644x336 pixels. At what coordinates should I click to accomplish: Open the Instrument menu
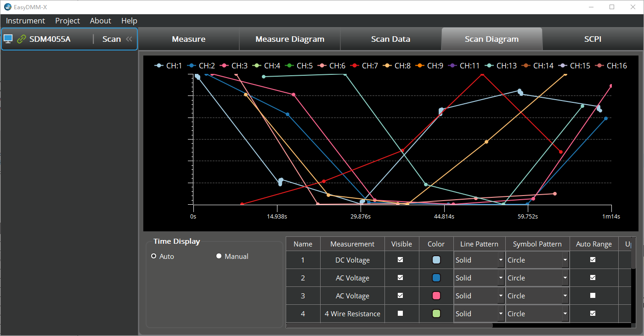pos(25,21)
